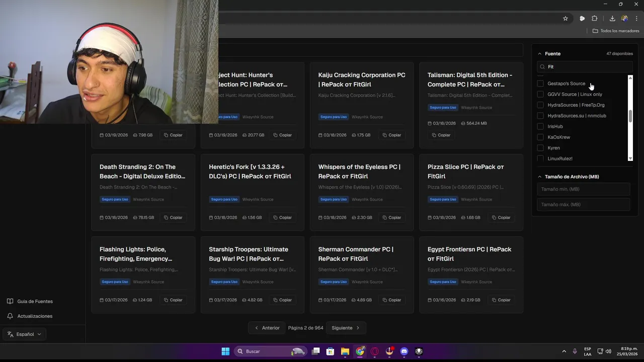Go to the Siguiente page

(x=346, y=328)
